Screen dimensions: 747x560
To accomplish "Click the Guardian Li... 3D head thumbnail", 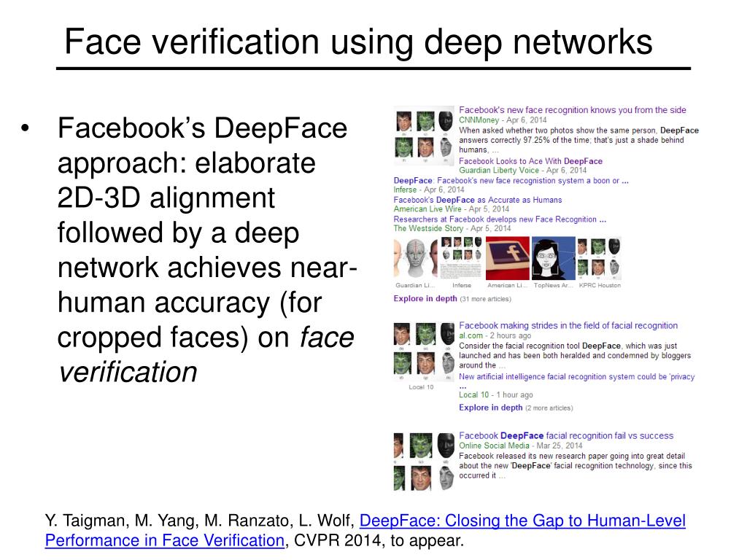I will [415, 258].
